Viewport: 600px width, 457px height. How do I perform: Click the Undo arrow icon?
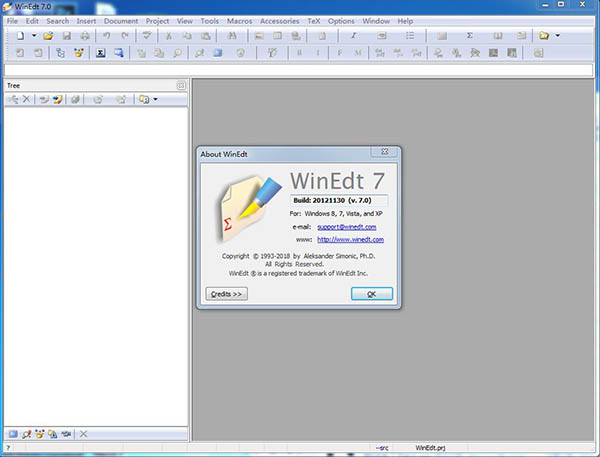coord(106,36)
